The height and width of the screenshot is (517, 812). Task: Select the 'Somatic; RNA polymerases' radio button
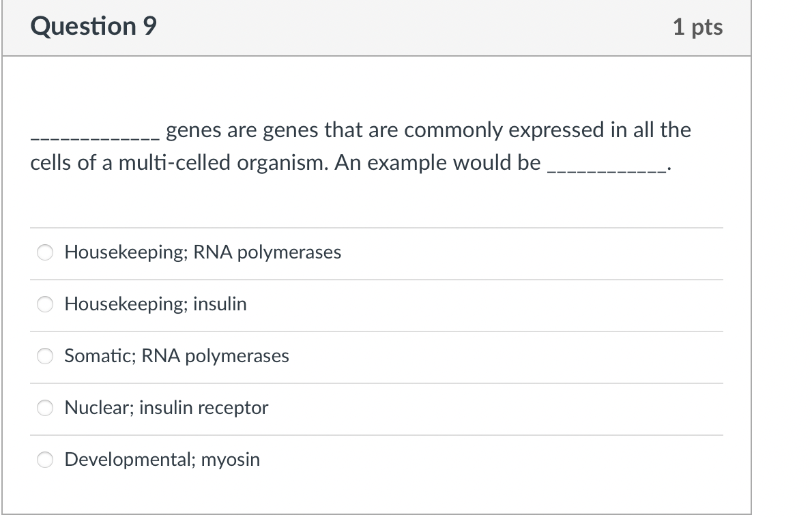coord(44,356)
